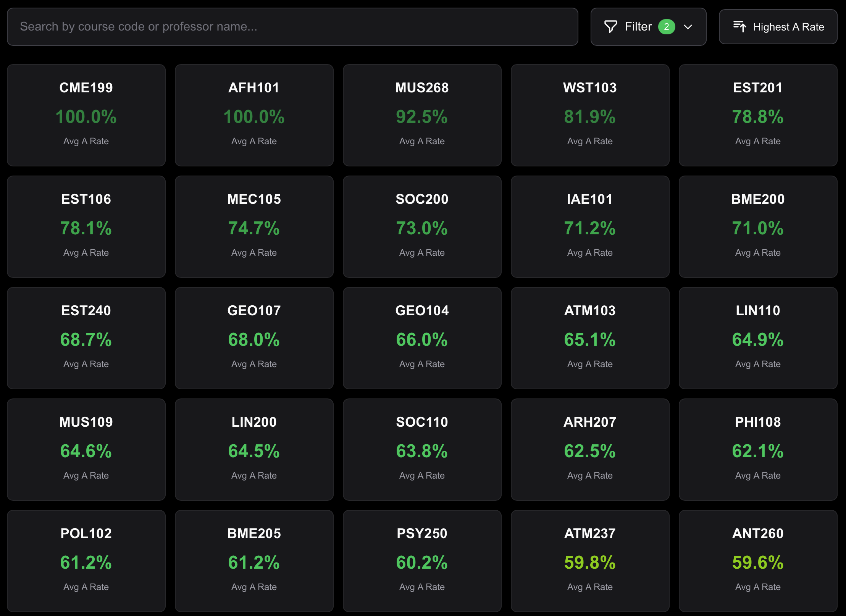This screenshot has height=616, width=846.
Task: Click the MEC105 74.7% percentage
Action: pyautogui.click(x=254, y=228)
